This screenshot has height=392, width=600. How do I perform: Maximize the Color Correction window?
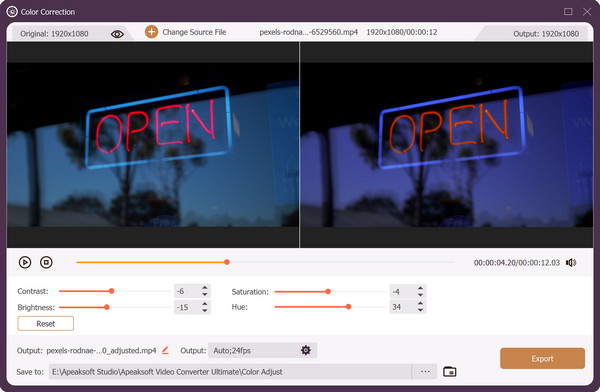(568, 12)
